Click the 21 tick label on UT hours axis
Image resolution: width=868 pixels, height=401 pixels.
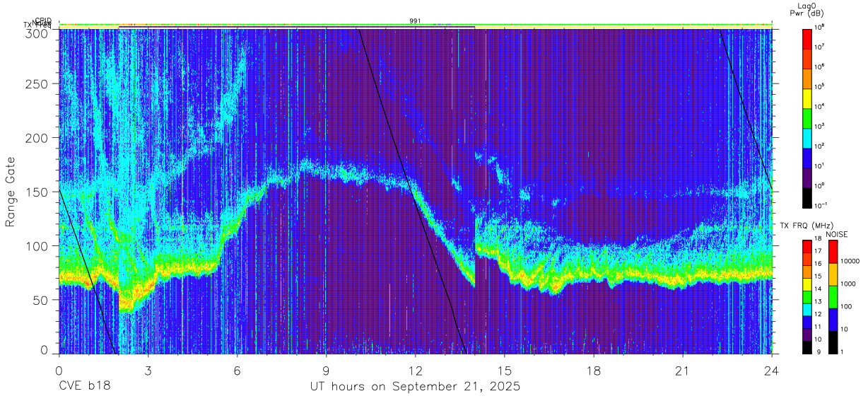click(683, 371)
